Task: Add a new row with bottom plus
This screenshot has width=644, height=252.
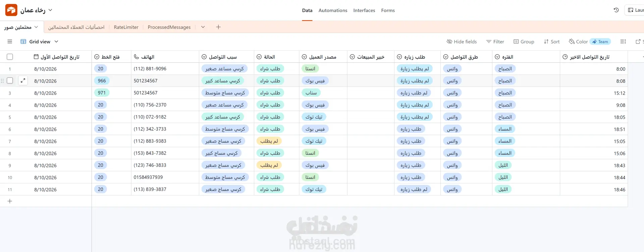Action: tap(10, 201)
